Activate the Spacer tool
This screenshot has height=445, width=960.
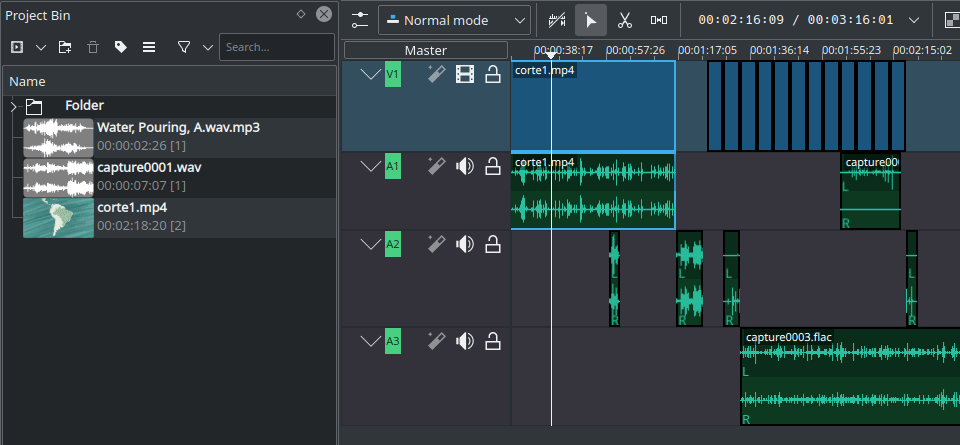tap(658, 20)
